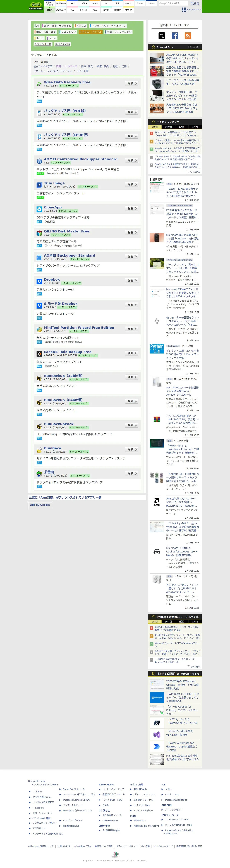Open the MiniTool Partition Wizard Free Edition title
Image resolution: width=230 pixels, height=868 pixels.
click(x=79, y=328)
